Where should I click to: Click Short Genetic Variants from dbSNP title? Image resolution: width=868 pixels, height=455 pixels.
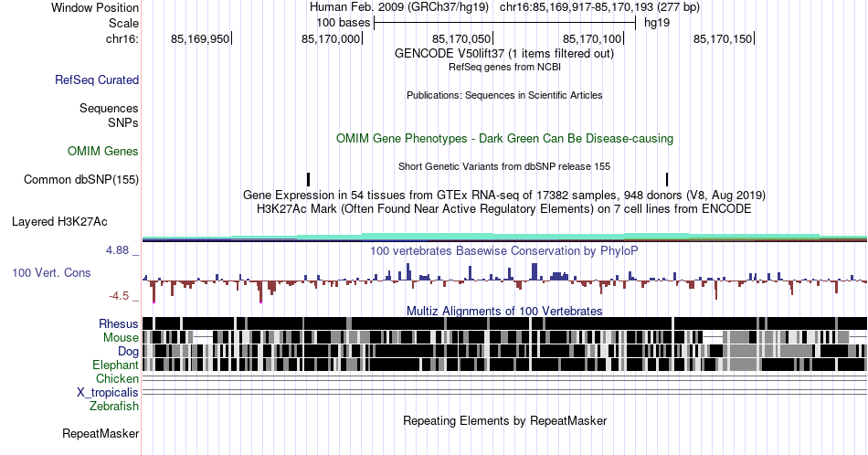click(504, 166)
